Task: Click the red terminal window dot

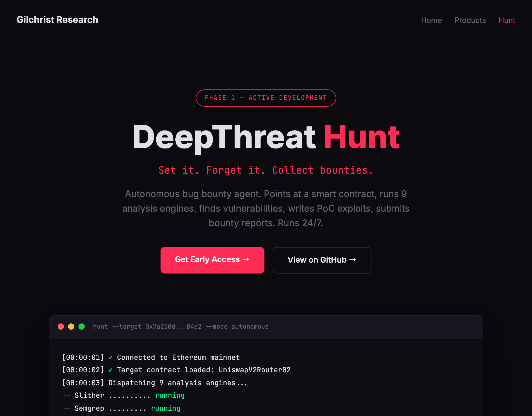Action: click(61, 327)
